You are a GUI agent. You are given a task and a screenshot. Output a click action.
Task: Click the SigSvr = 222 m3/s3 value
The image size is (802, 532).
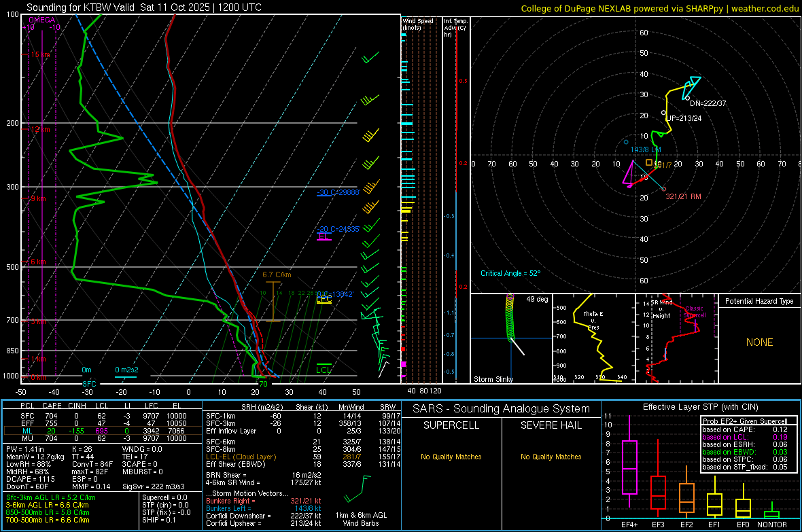(x=154, y=486)
